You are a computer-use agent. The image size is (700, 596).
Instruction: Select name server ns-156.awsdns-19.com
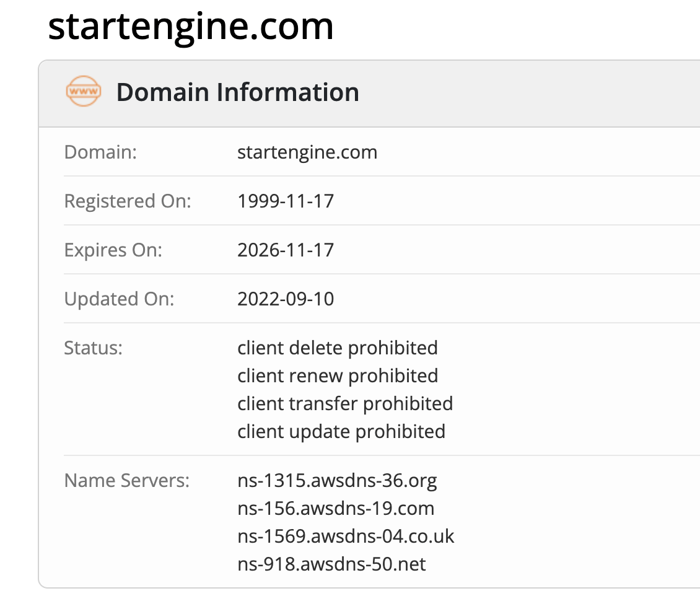tap(336, 508)
